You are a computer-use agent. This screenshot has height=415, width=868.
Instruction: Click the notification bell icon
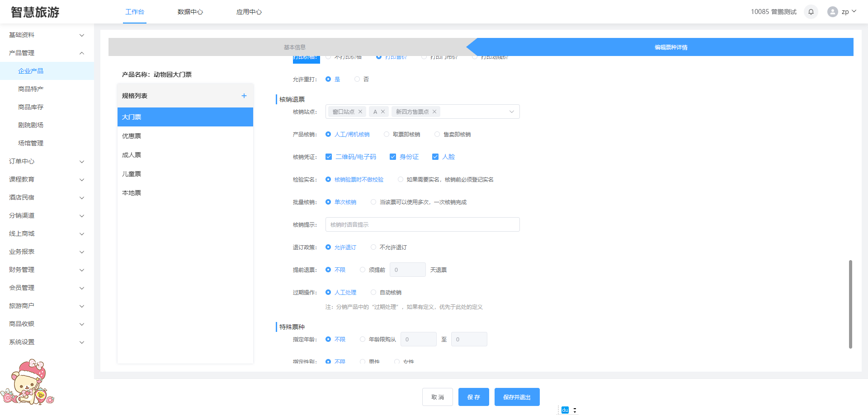pos(811,12)
